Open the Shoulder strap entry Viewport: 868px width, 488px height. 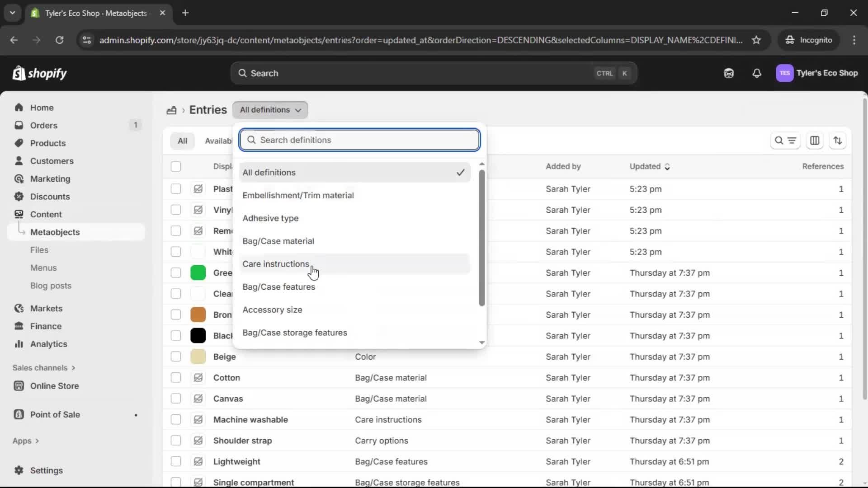pos(242,441)
